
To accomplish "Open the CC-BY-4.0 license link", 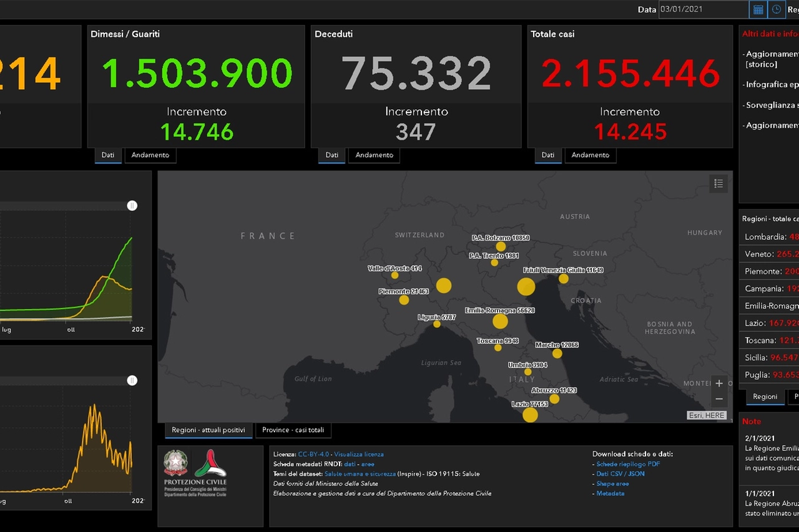I will pyautogui.click(x=314, y=455).
